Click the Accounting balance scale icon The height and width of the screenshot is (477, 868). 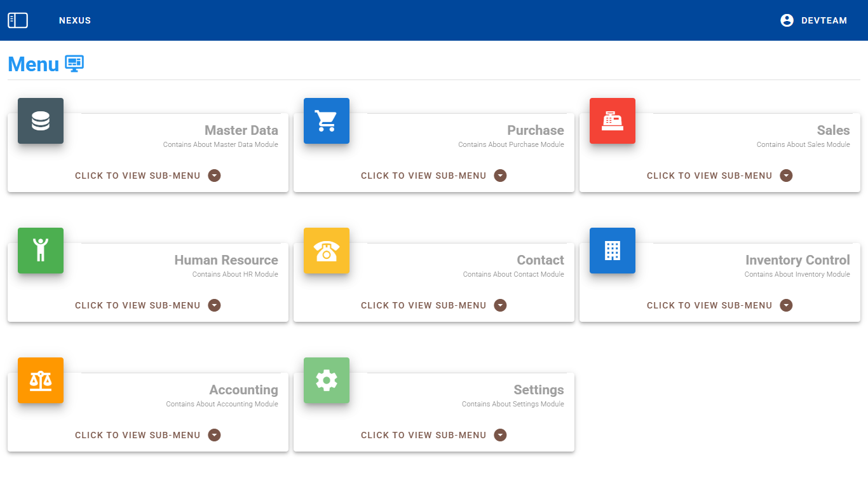pyautogui.click(x=41, y=380)
